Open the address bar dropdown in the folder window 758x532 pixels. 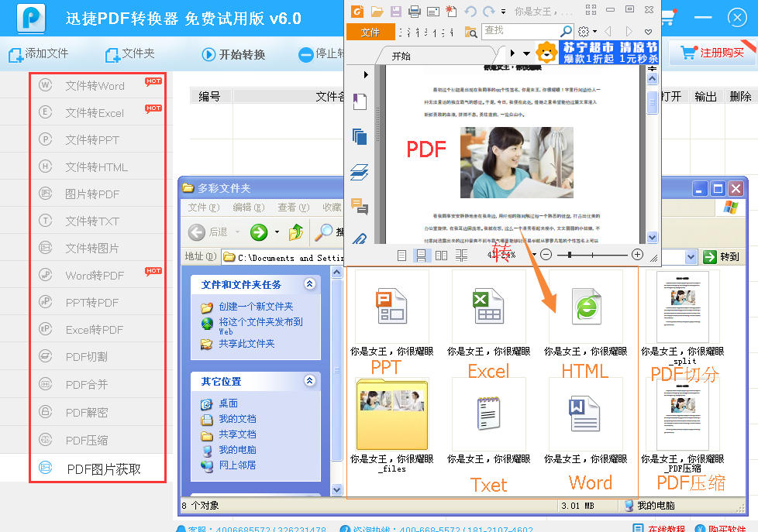(x=691, y=256)
